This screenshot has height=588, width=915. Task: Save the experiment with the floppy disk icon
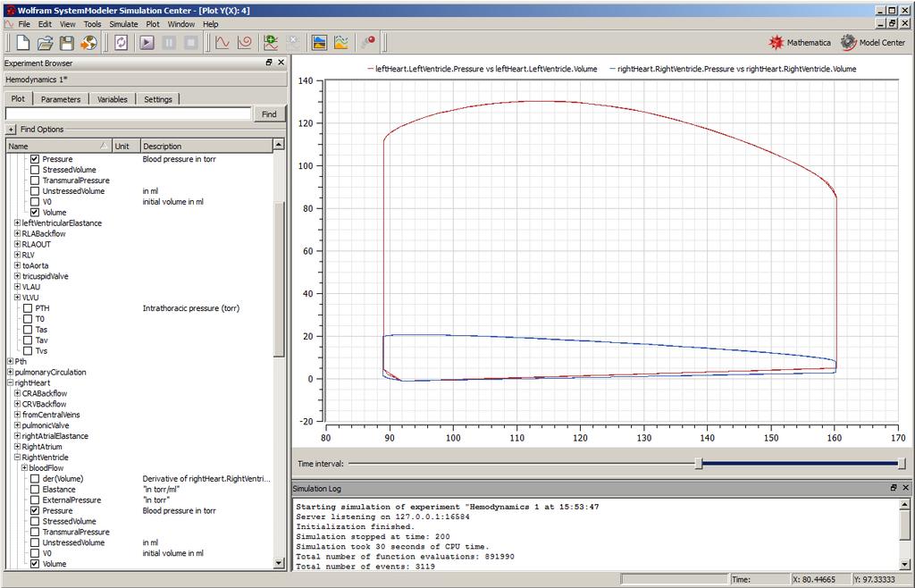[66, 43]
